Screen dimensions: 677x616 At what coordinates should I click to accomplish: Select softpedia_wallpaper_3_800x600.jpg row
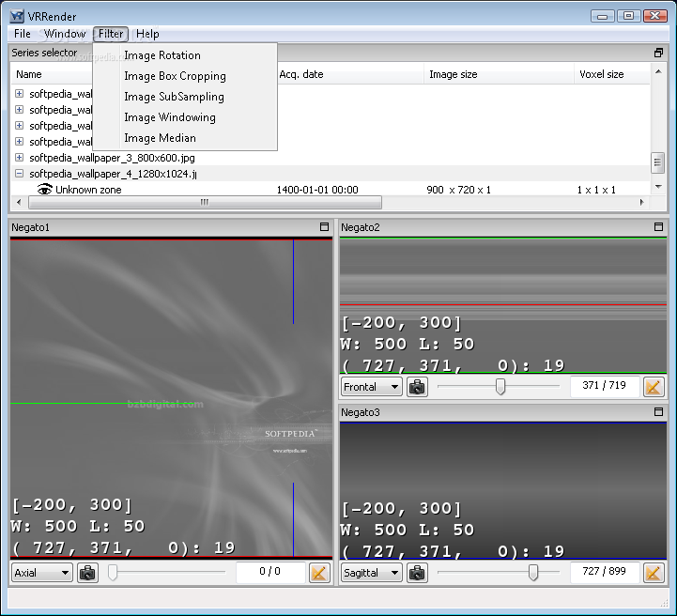[330, 158]
